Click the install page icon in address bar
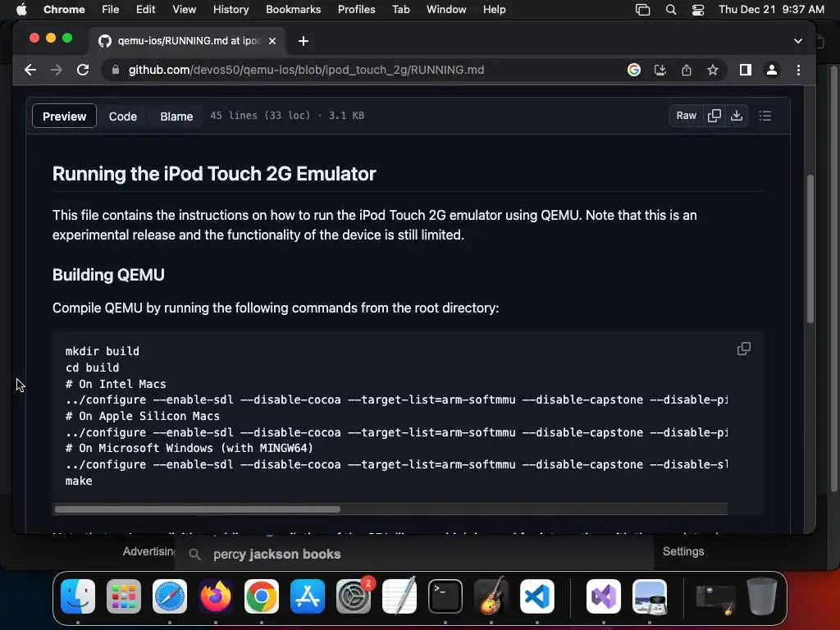840x630 pixels. (660, 70)
